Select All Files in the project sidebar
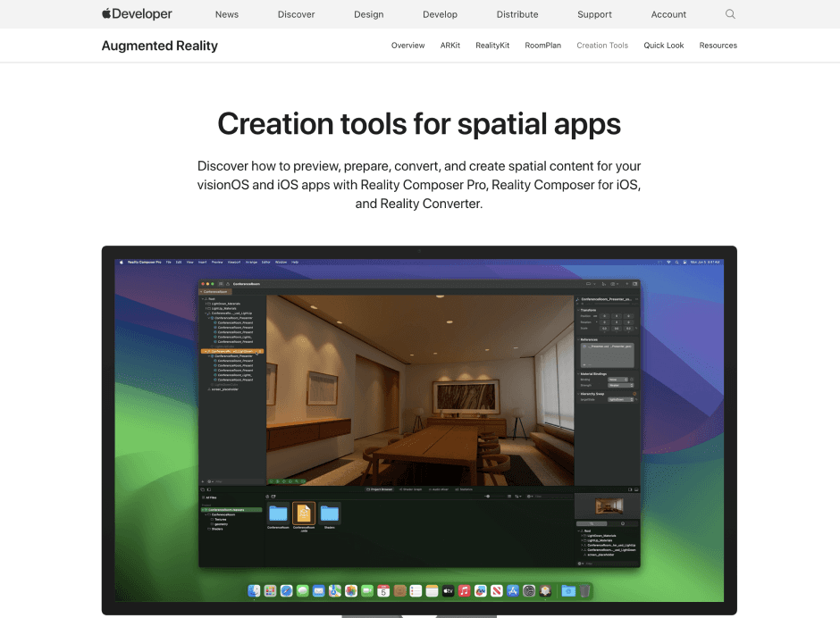This screenshot has width=840, height=618. point(209,497)
